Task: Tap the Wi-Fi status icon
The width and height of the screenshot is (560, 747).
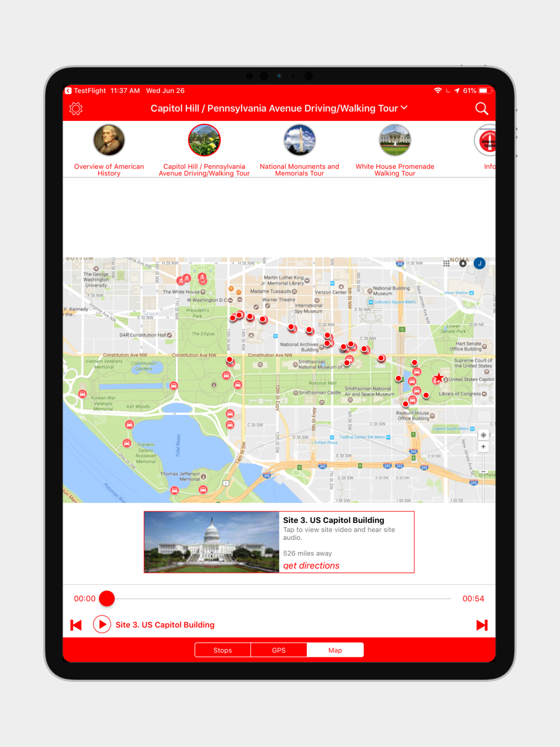Action: click(438, 91)
